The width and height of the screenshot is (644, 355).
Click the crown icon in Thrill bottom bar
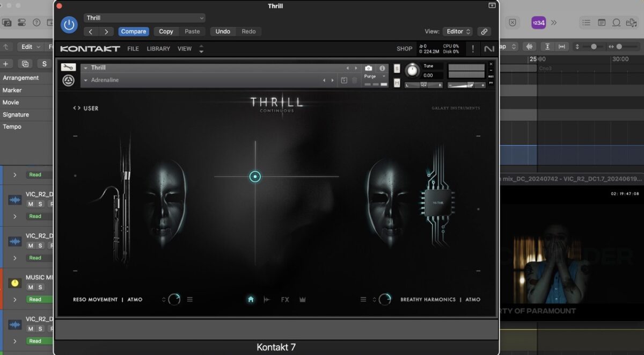click(303, 300)
